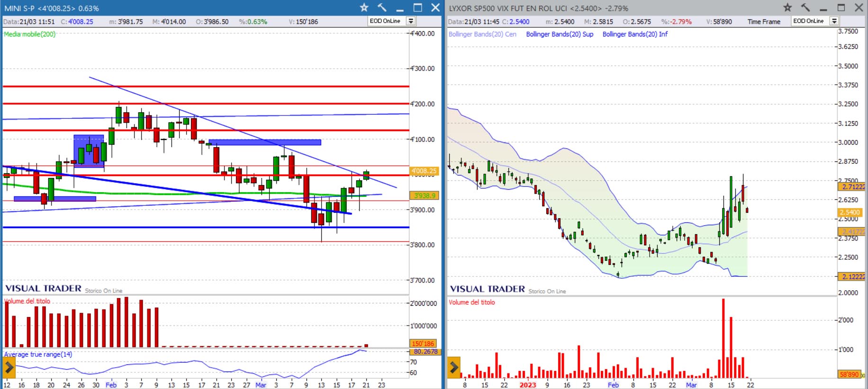Click the 2.12222 lower Bollinger value tag
The height and width of the screenshot is (389, 868).
click(852, 276)
